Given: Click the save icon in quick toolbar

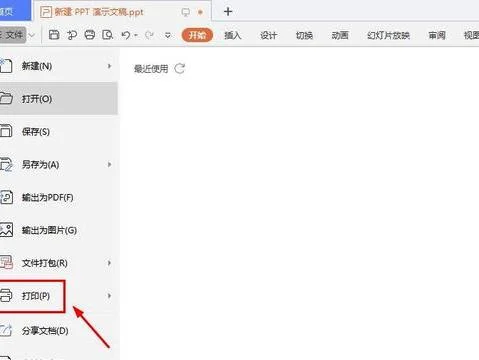Looking at the screenshot, I should (54, 35).
